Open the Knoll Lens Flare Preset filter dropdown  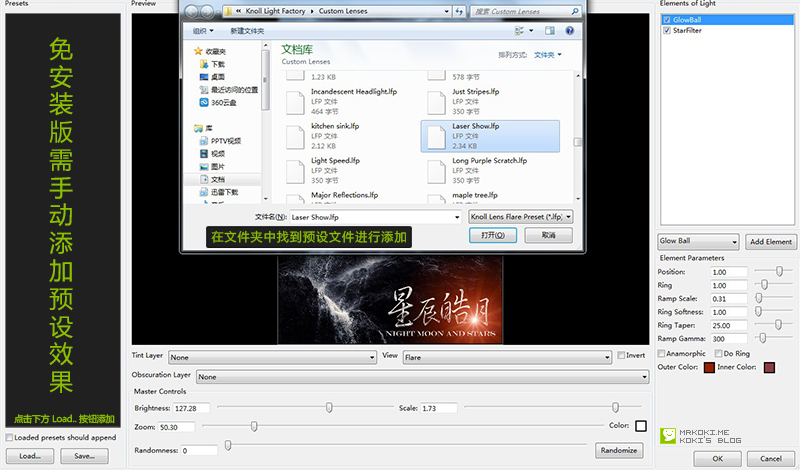pyautogui.click(x=520, y=217)
